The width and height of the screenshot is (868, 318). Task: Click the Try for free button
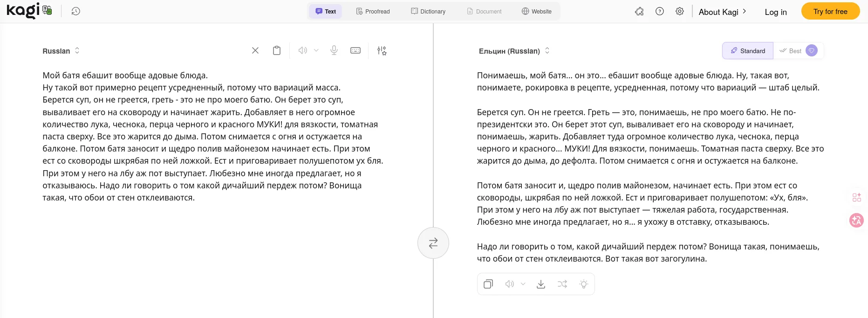pyautogui.click(x=830, y=11)
